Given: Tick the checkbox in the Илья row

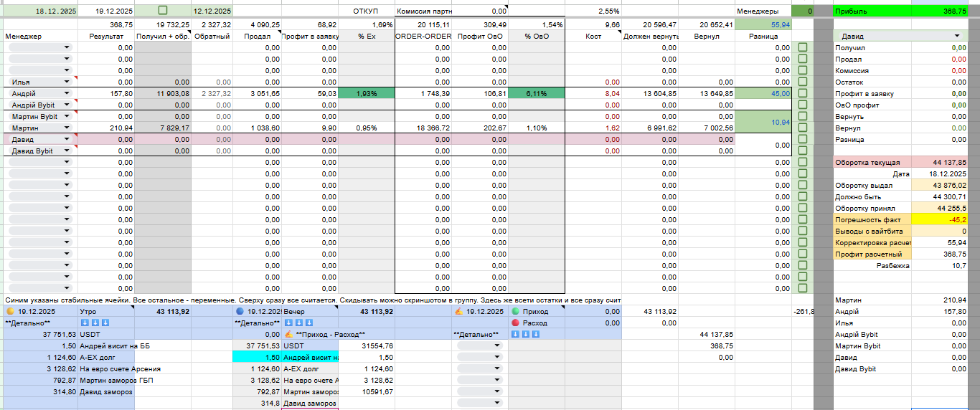Looking at the screenshot, I should click(x=803, y=82).
